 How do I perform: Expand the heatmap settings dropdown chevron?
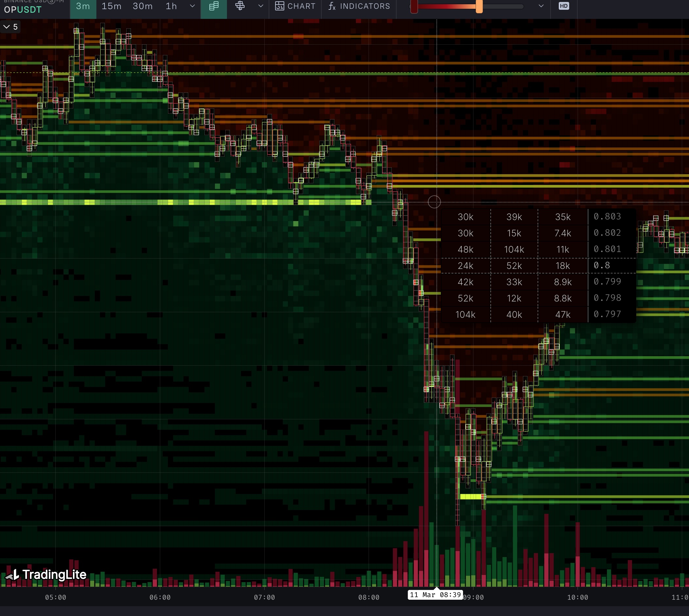(x=541, y=6)
